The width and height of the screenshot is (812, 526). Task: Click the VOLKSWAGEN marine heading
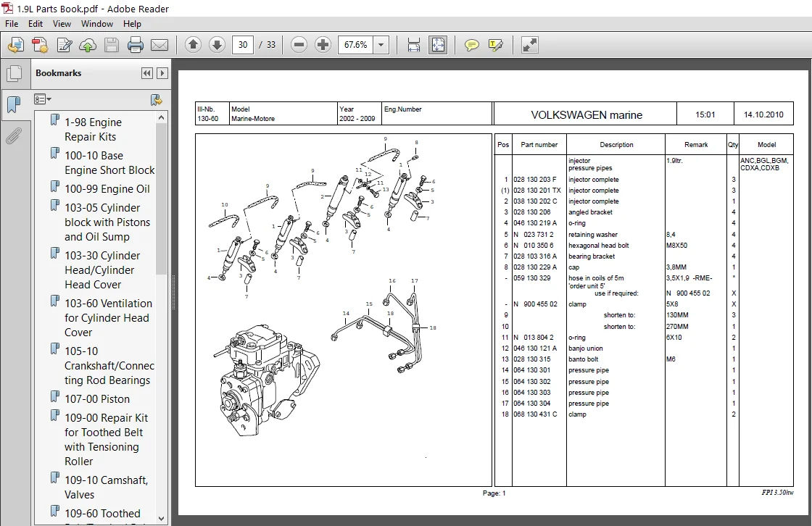tap(587, 115)
